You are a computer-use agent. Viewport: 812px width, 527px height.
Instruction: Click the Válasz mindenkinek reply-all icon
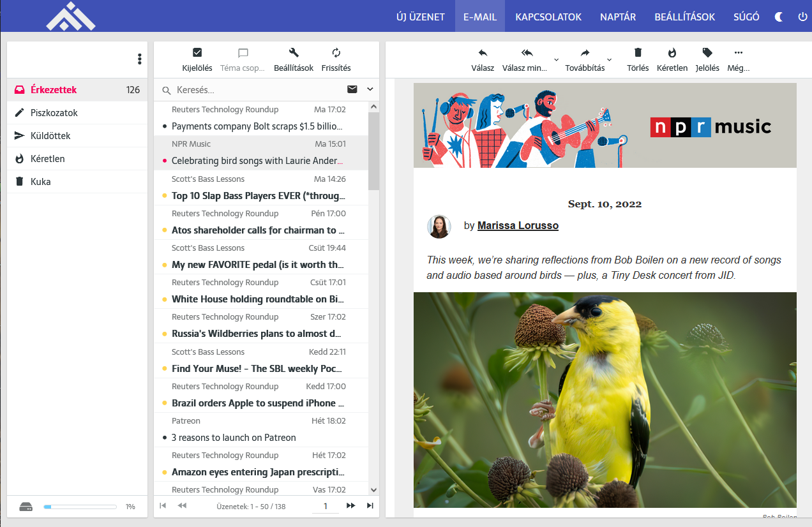pyautogui.click(x=527, y=53)
